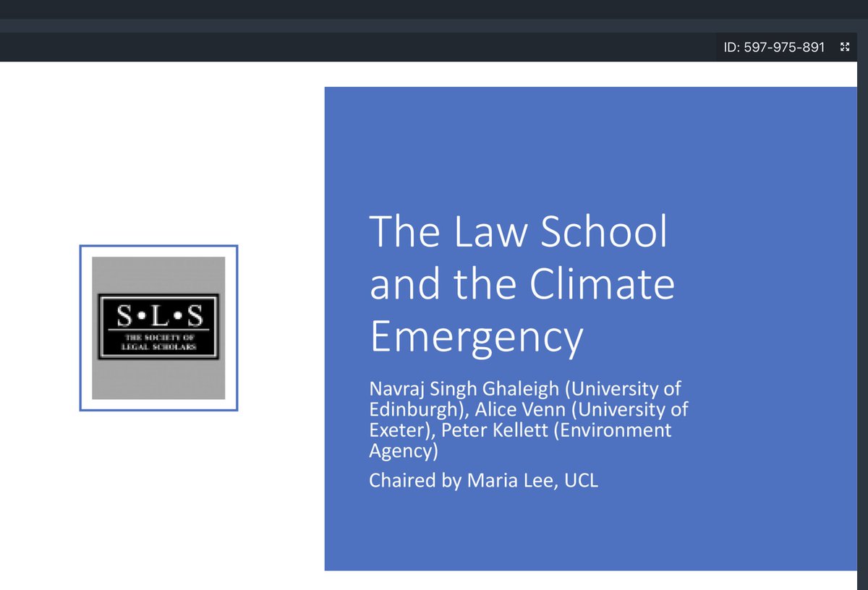Screen dimensions: 868x590
Task: Click the speakers line starting 'Navraj Singh Ghaleigh'
Action: [x=528, y=420]
